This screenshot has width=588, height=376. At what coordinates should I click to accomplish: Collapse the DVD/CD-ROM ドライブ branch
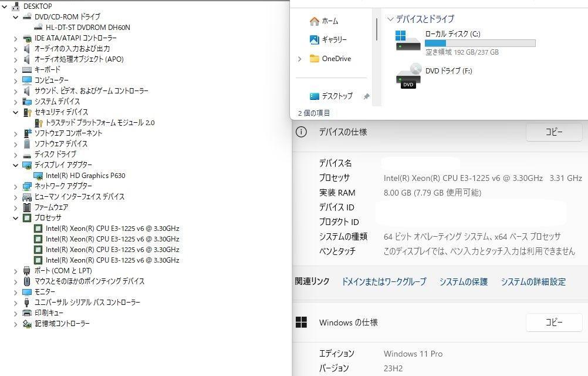16,17
